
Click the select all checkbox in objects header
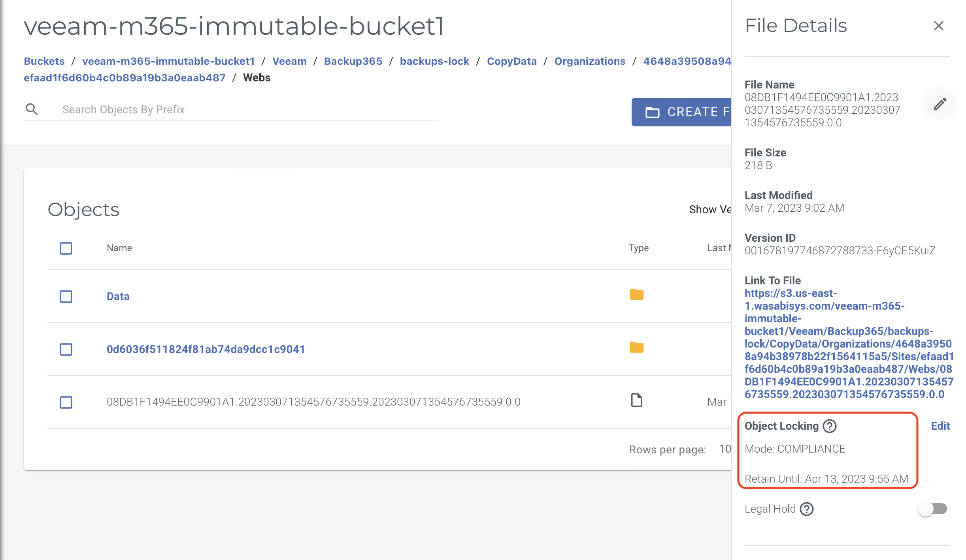[x=67, y=247]
